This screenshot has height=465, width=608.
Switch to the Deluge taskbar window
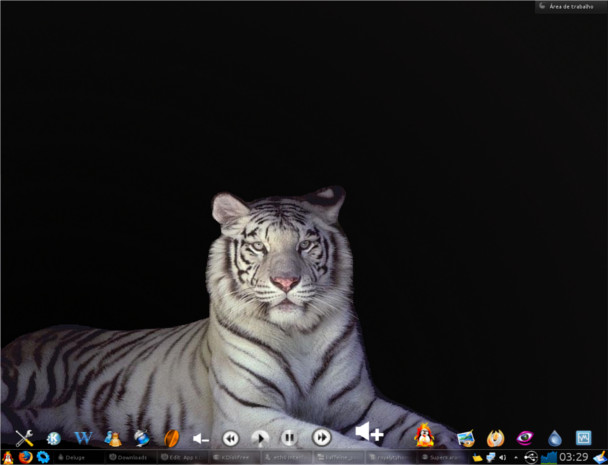click(78, 458)
